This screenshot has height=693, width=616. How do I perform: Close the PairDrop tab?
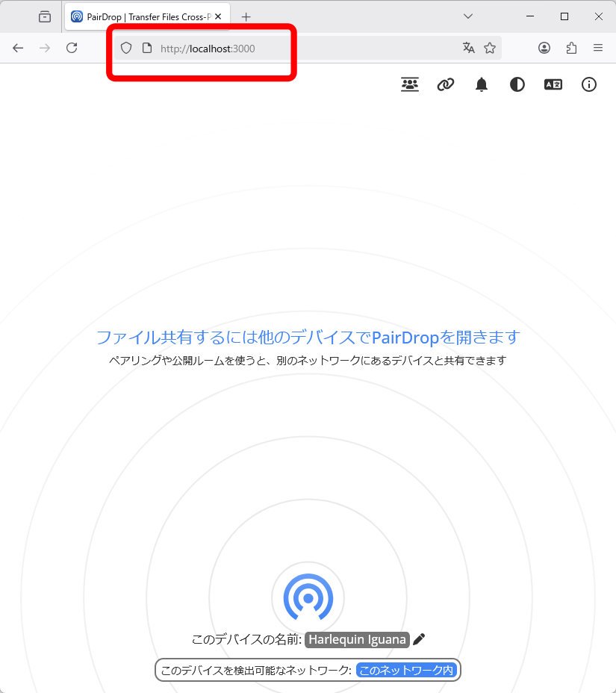click(x=218, y=16)
